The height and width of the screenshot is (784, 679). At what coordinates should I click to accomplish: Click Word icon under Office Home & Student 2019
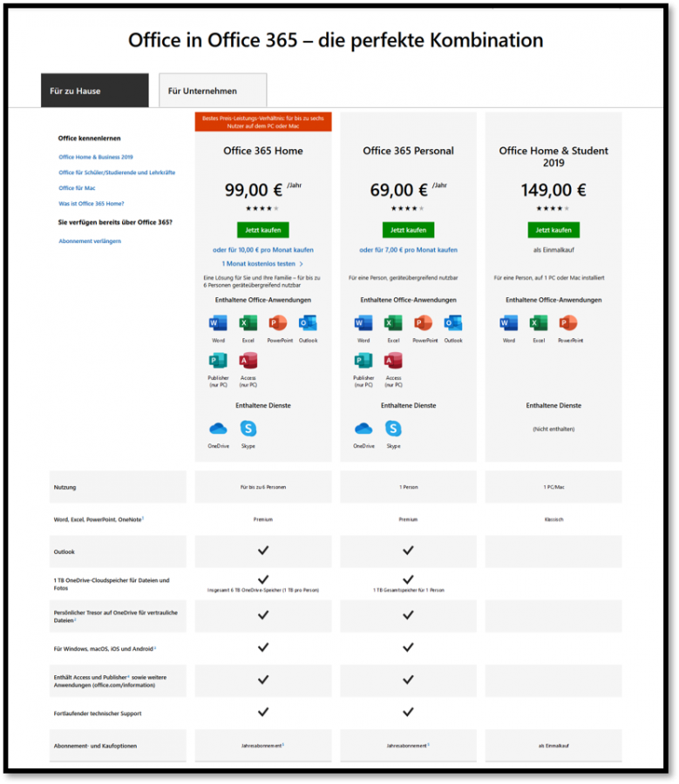click(x=508, y=323)
